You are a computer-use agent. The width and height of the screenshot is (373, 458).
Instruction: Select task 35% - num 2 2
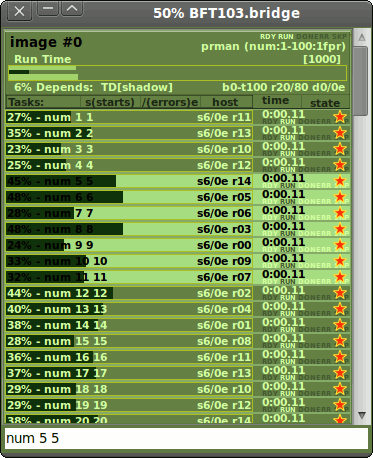pyautogui.click(x=129, y=133)
